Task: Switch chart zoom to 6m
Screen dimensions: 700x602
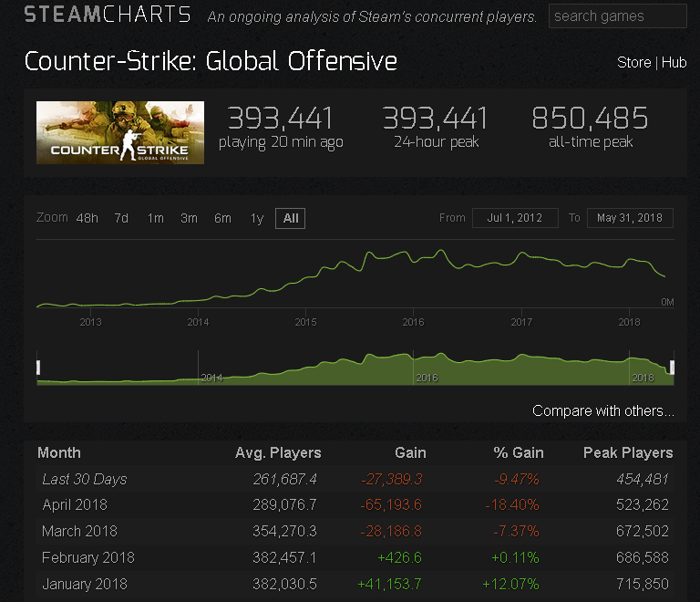Action: [222, 218]
